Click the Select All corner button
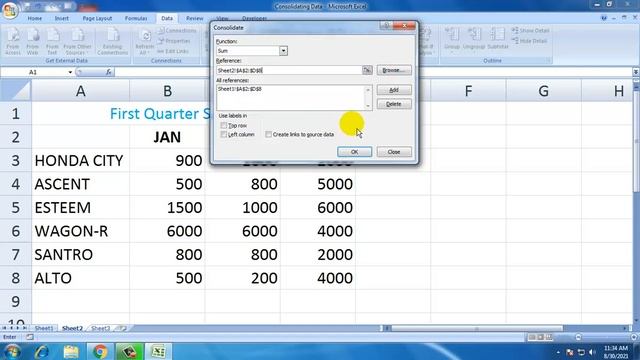 coord(16,90)
